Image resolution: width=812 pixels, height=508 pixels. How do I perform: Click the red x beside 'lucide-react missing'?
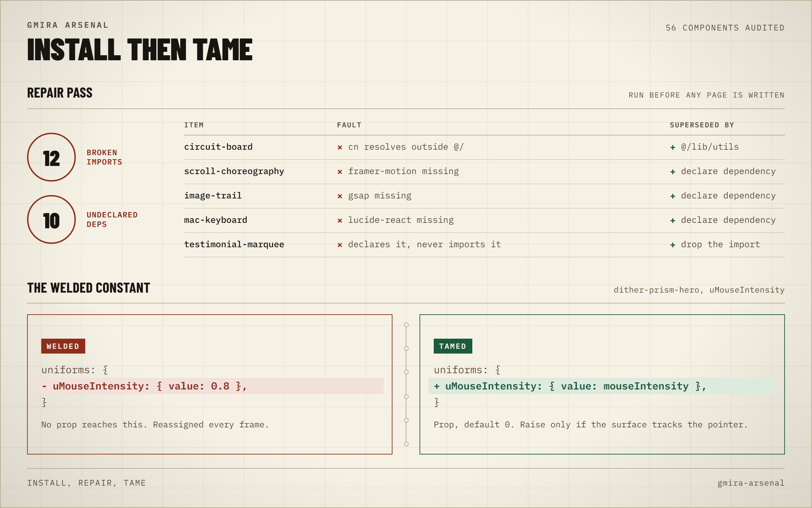click(x=340, y=220)
